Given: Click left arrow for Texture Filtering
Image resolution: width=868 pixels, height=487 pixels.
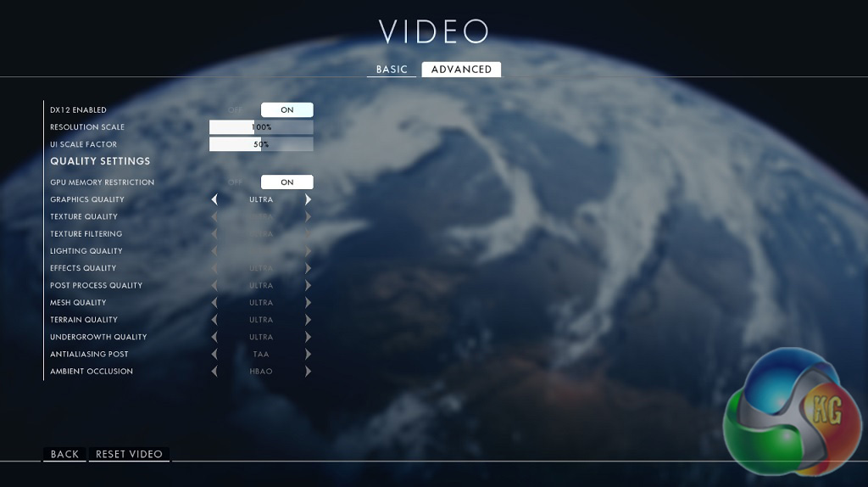Looking at the screenshot, I should 214,234.
